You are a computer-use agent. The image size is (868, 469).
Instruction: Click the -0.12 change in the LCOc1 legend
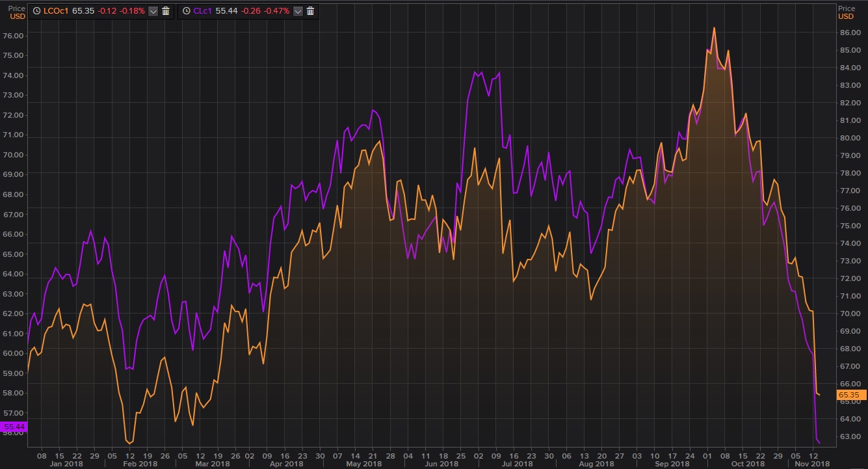[x=107, y=11]
